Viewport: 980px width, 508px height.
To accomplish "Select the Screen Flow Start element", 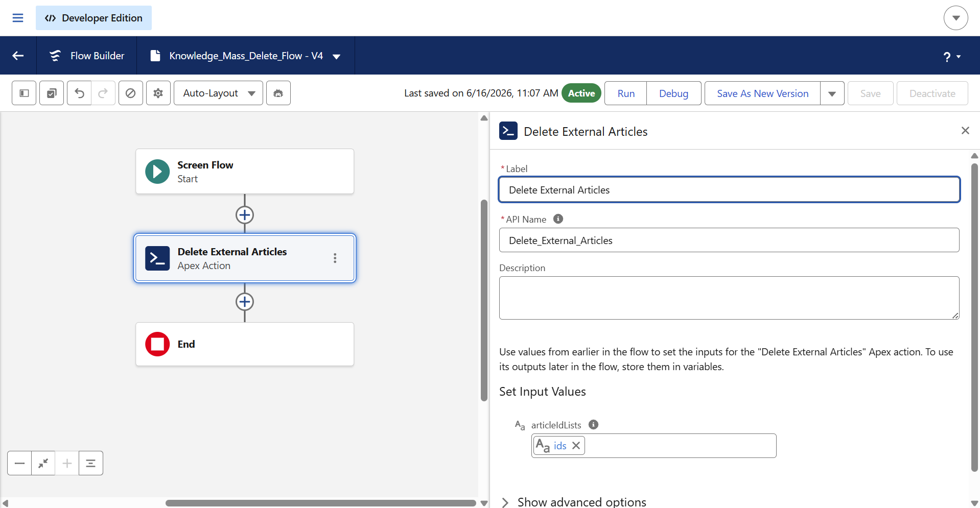I will (x=245, y=172).
